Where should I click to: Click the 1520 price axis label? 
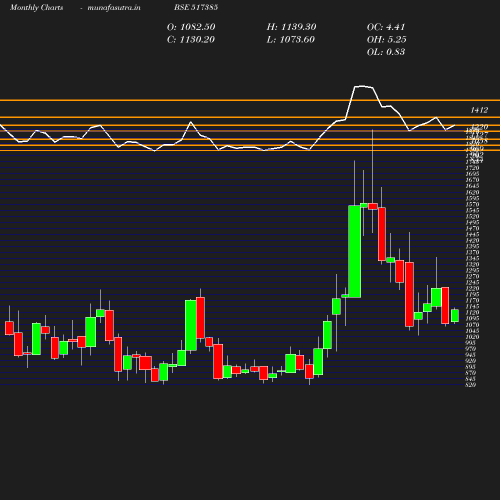[472, 216]
